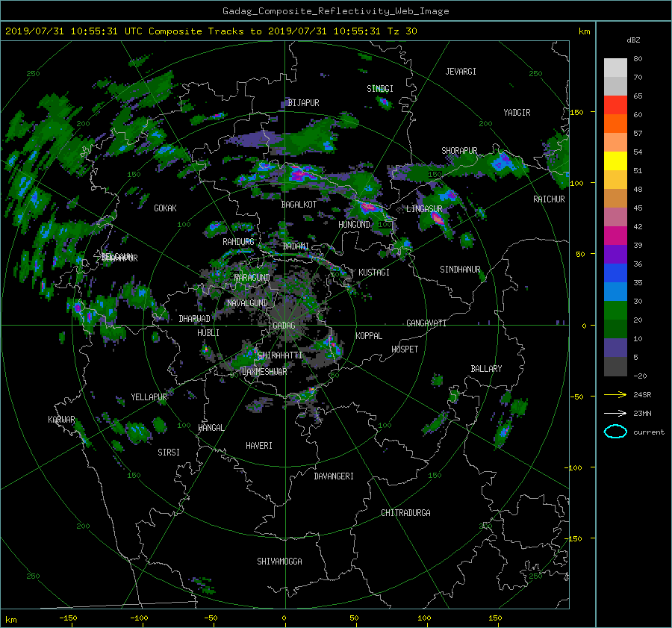
Task: Select the KUSTAGI city label
Action: click(374, 273)
